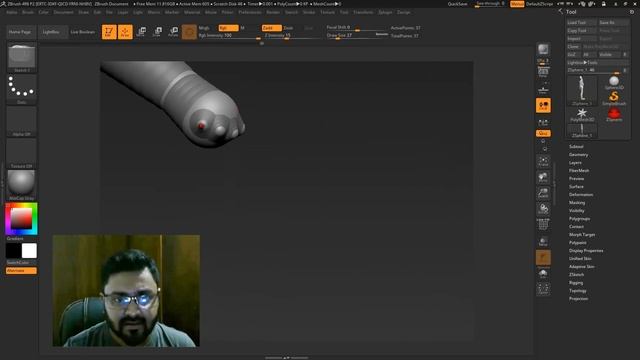
Task: Toggle the PolyF polyframe icon
Action: (x=543, y=224)
